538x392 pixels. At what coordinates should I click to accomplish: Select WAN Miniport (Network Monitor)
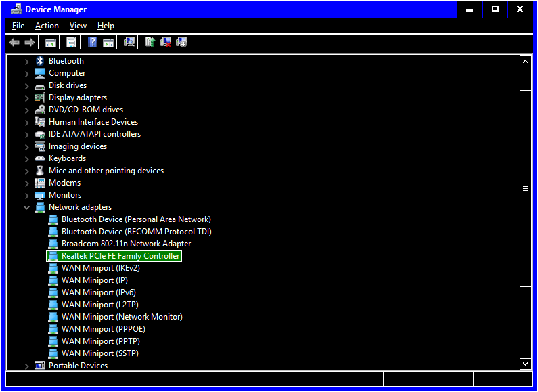122,317
